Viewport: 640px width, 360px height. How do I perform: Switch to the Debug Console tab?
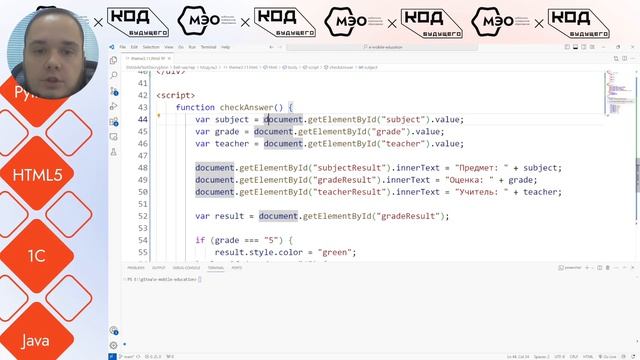coord(186,268)
